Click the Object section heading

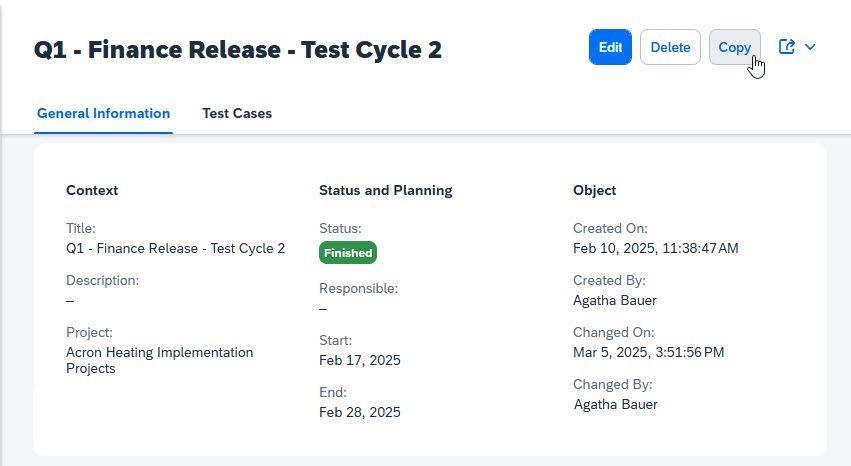point(594,190)
